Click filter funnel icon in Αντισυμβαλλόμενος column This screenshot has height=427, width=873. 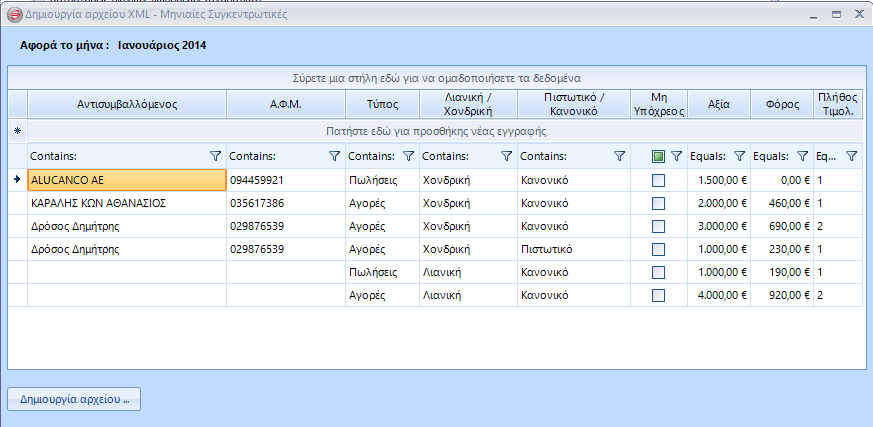click(x=215, y=156)
